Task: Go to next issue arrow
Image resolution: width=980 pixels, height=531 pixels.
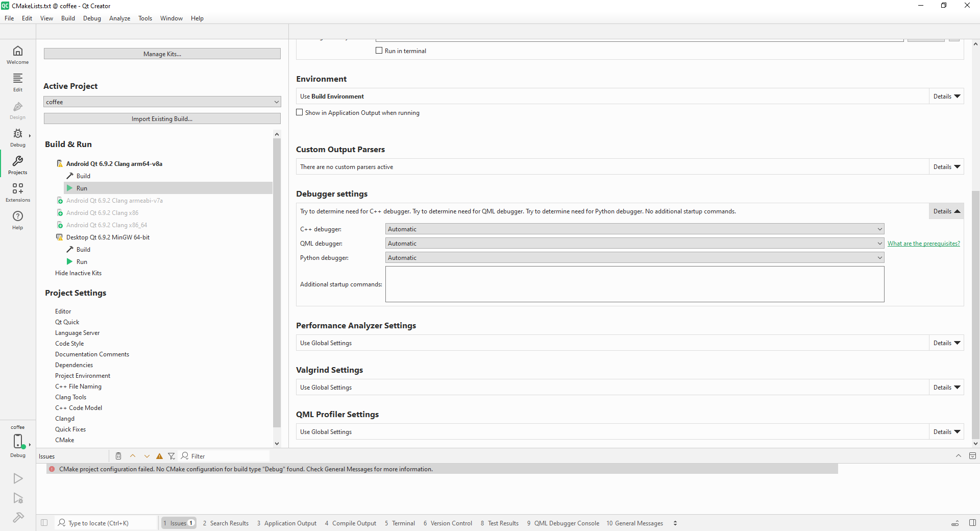Action: pyautogui.click(x=147, y=456)
